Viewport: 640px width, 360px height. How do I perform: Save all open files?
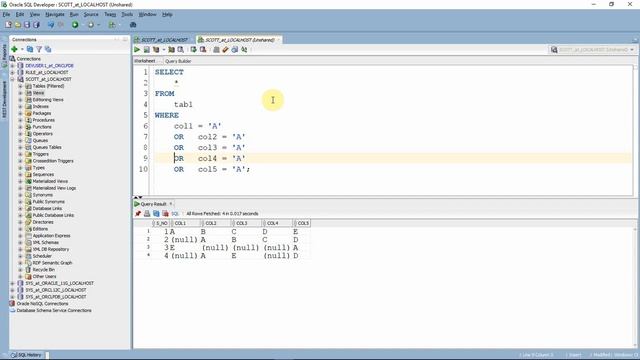click(x=36, y=25)
